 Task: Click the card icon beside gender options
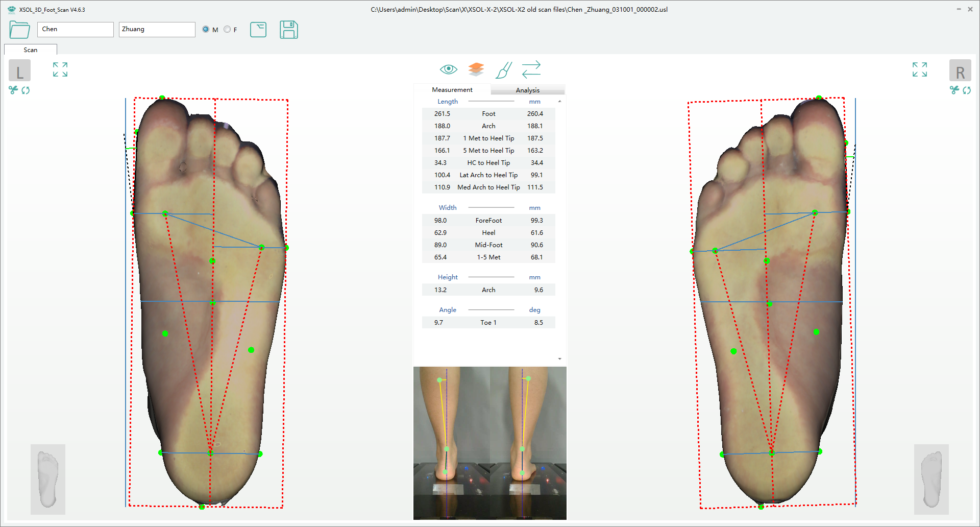click(258, 30)
